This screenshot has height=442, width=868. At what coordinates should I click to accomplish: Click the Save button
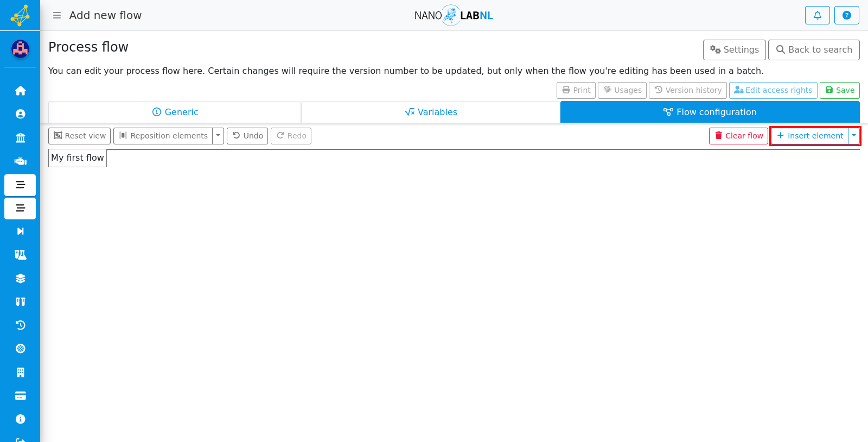(x=840, y=90)
